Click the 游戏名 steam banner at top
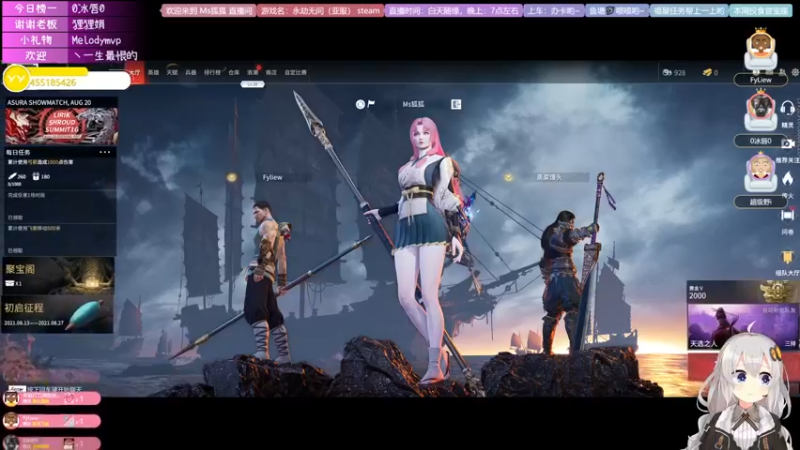This screenshot has width=800, height=450. pyautogui.click(x=320, y=11)
